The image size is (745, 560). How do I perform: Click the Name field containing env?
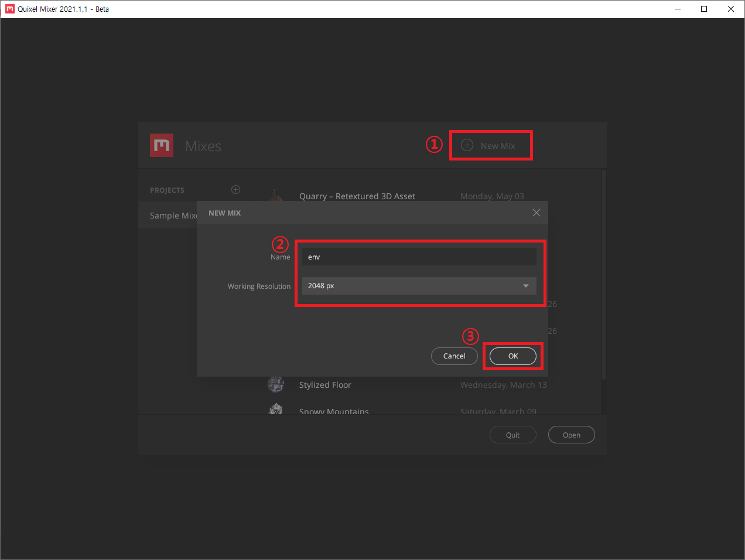[x=419, y=257]
